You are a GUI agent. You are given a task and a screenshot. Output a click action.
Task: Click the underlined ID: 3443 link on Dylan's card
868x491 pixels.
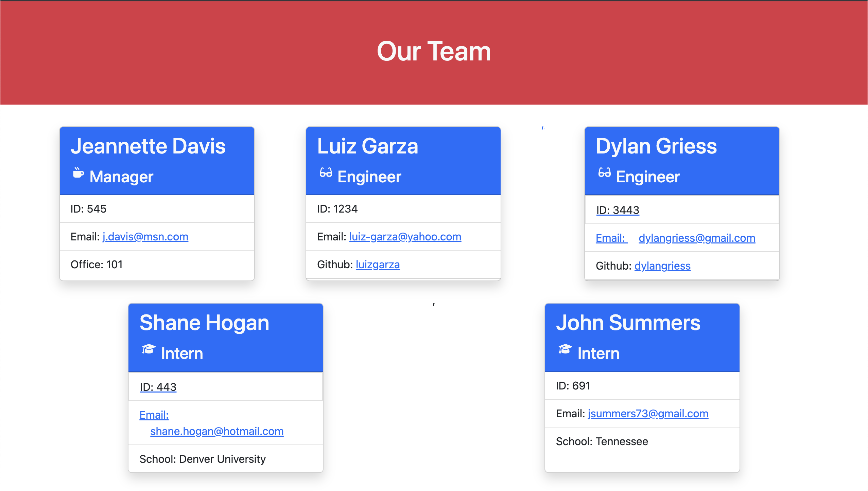pyautogui.click(x=618, y=210)
